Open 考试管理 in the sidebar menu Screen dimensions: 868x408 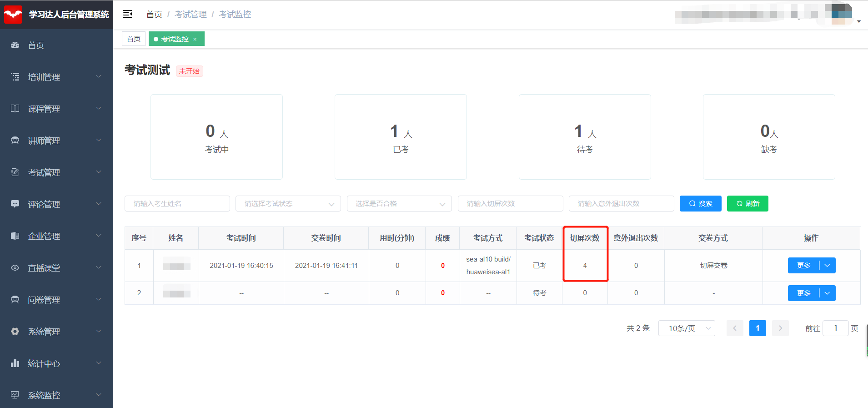pos(56,172)
